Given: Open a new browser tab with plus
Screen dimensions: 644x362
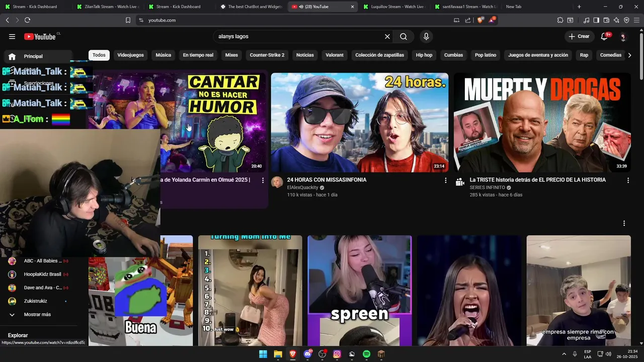Looking at the screenshot, I should click(x=579, y=7).
